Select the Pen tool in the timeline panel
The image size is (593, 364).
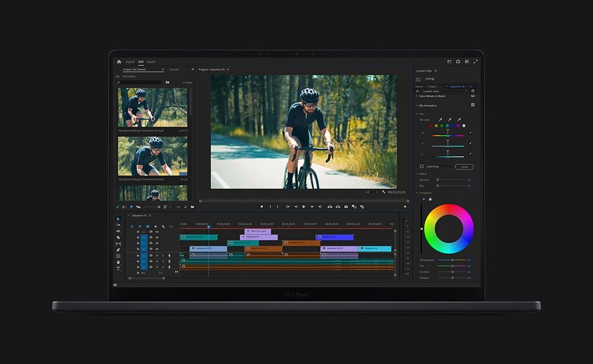pos(118,249)
